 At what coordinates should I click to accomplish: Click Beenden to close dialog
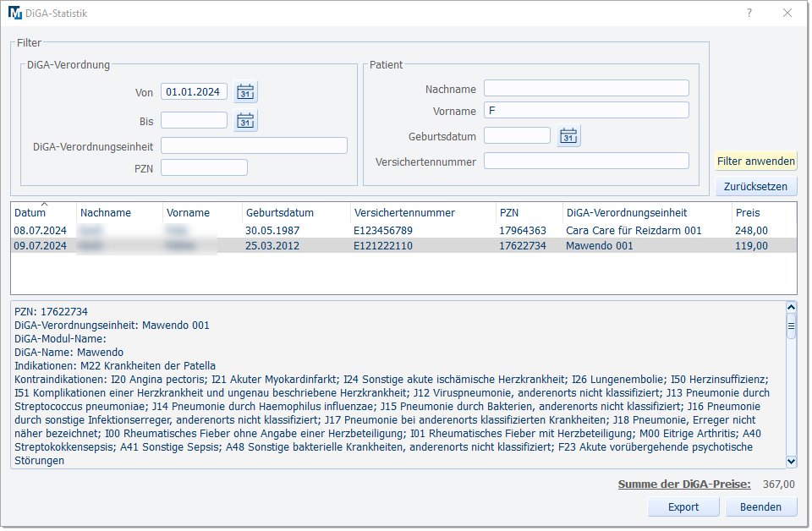(760, 507)
